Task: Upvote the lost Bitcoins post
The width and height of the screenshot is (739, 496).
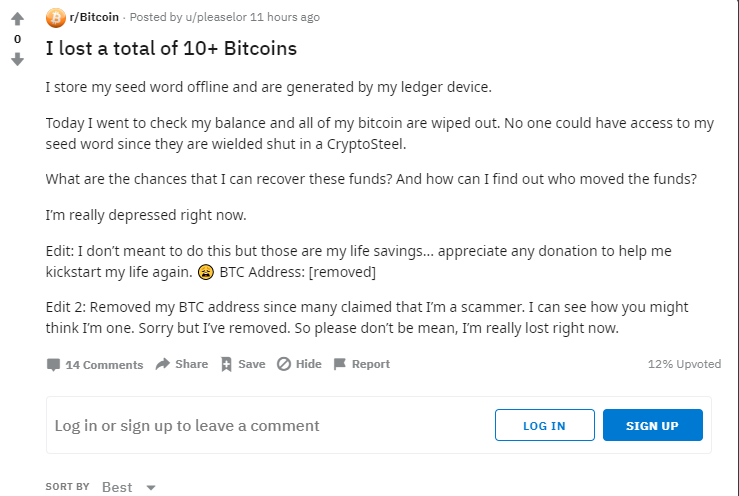Action: tap(17, 19)
